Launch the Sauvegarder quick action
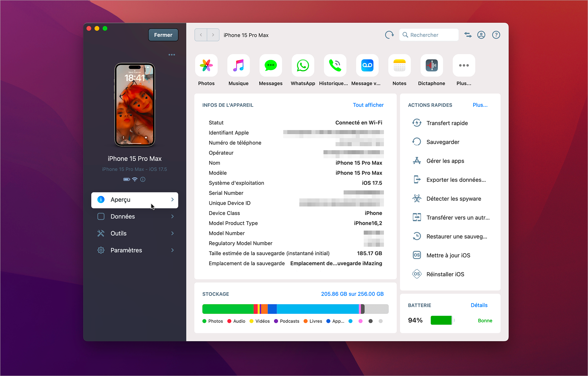This screenshot has height=376, width=588. [443, 142]
